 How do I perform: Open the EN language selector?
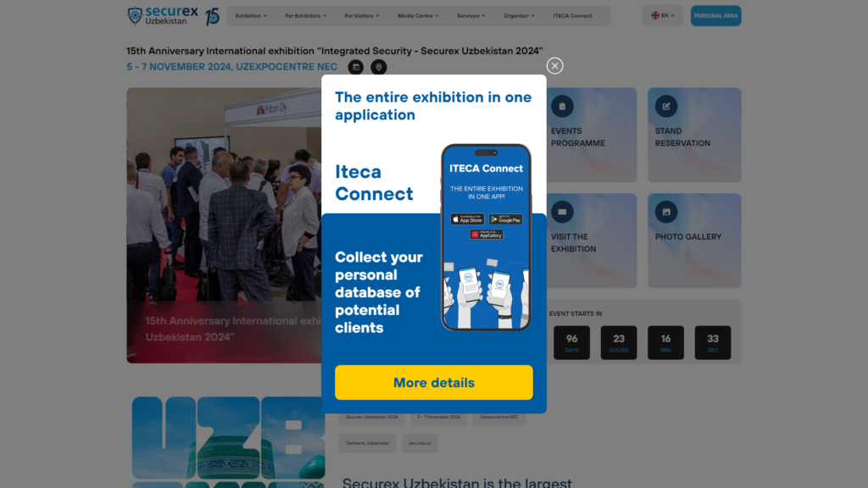[x=663, y=15]
